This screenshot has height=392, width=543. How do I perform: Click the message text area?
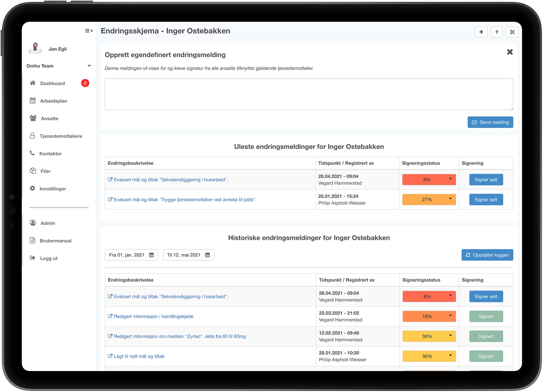pos(308,94)
